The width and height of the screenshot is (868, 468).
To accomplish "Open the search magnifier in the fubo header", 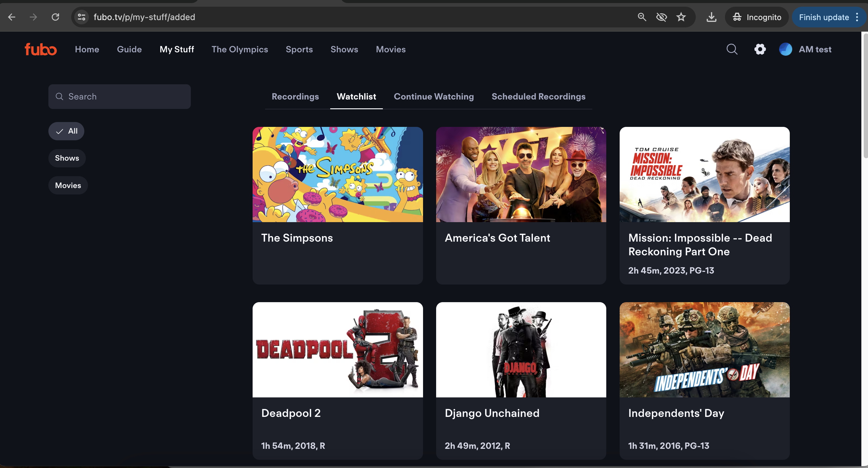I will 732,49.
